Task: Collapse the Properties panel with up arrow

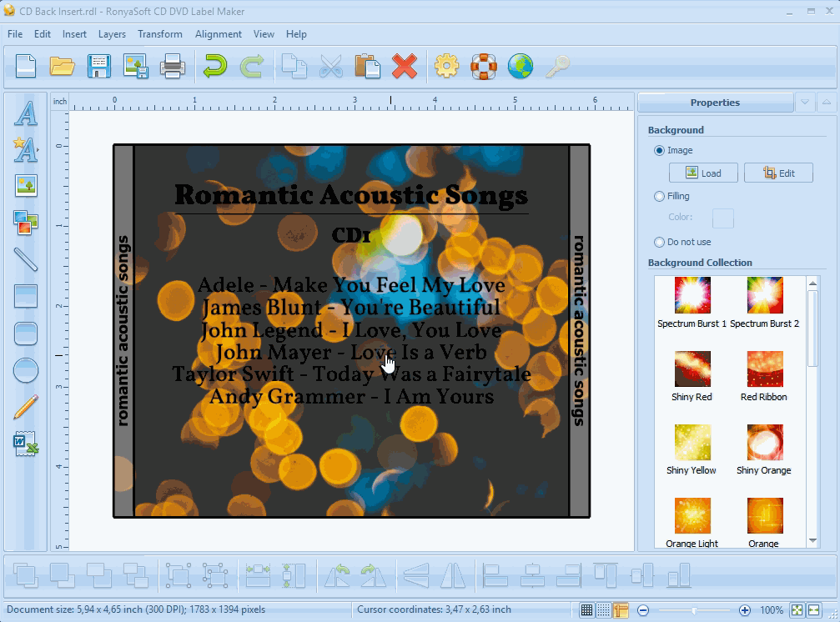Action: 827,103
